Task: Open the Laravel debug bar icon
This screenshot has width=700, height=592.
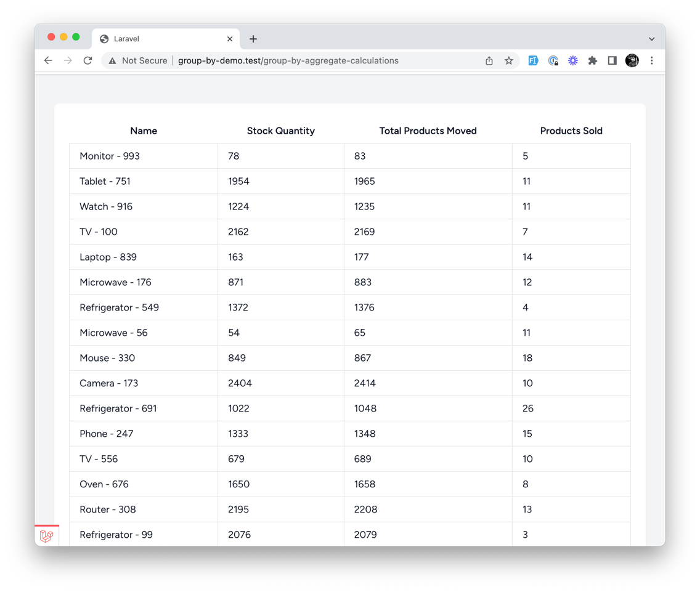Action: click(46, 536)
